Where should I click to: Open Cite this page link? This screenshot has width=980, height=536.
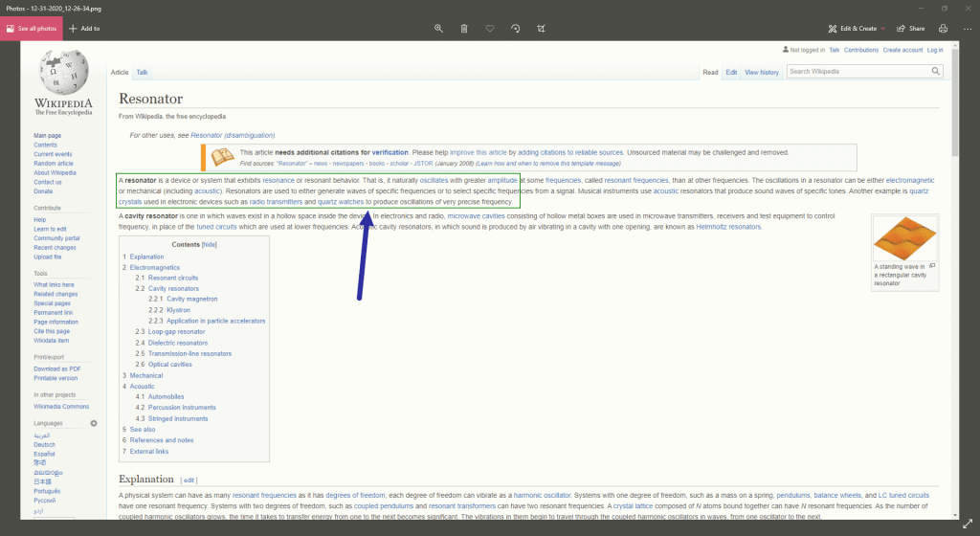pyautogui.click(x=52, y=331)
